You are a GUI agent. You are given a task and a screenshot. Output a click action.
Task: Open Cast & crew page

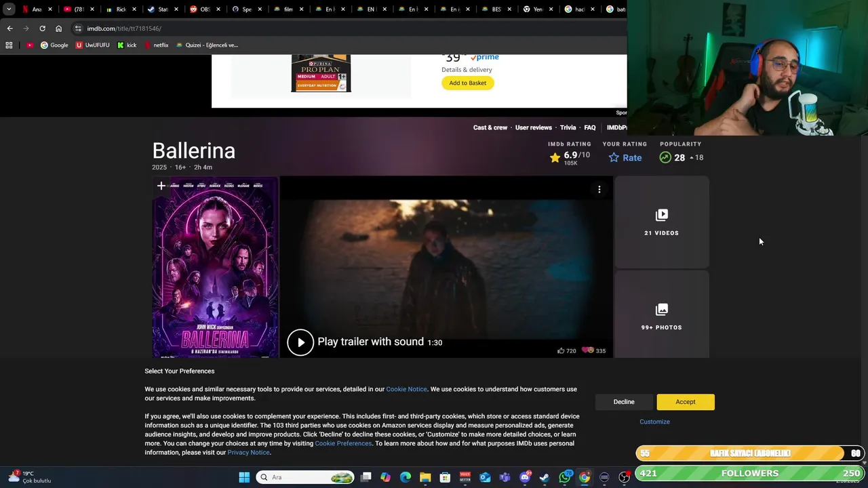pyautogui.click(x=490, y=127)
